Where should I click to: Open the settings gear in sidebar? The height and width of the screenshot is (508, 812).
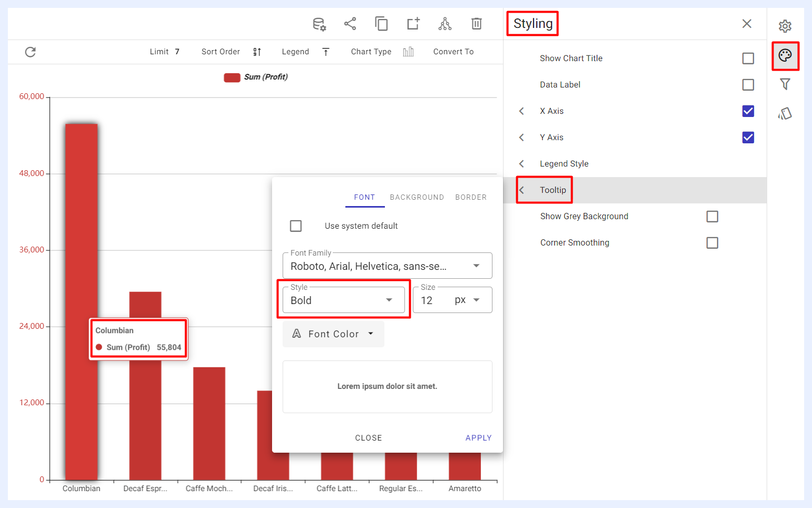(x=785, y=26)
